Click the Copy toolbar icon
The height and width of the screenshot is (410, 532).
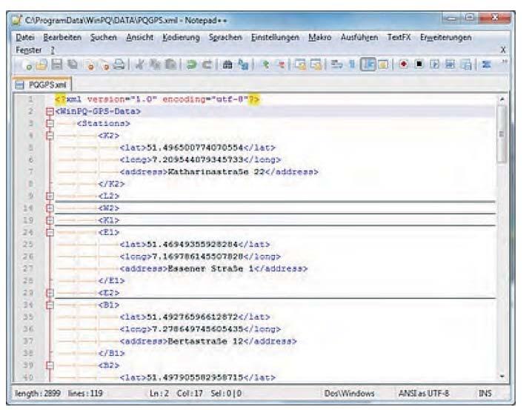pyautogui.click(x=155, y=65)
